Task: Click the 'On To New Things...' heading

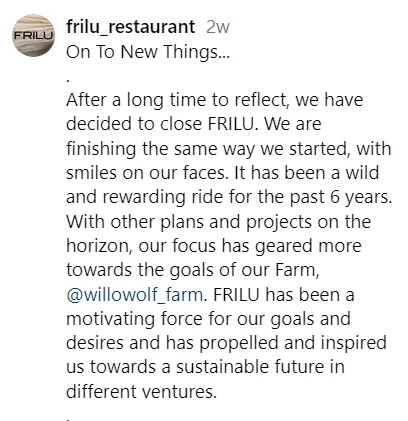Action: [x=148, y=52]
